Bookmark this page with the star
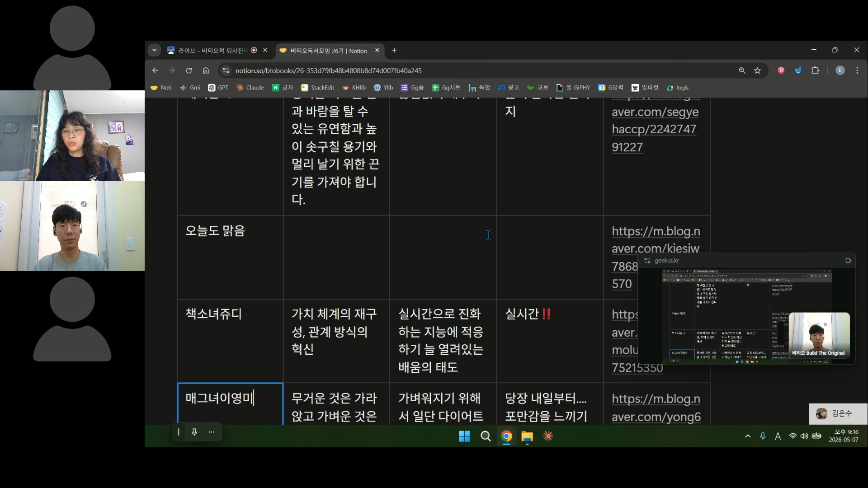Image resolution: width=868 pixels, height=488 pixels. 758,70
